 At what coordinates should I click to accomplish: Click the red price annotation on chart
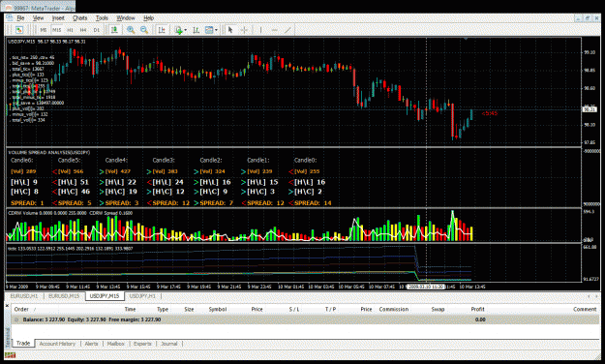[x=489, y=113]
